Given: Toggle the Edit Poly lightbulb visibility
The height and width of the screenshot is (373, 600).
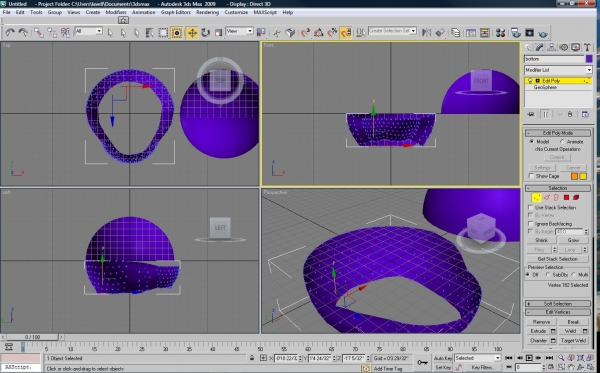Looking at the screenshot, I should [x=530, y=81].
